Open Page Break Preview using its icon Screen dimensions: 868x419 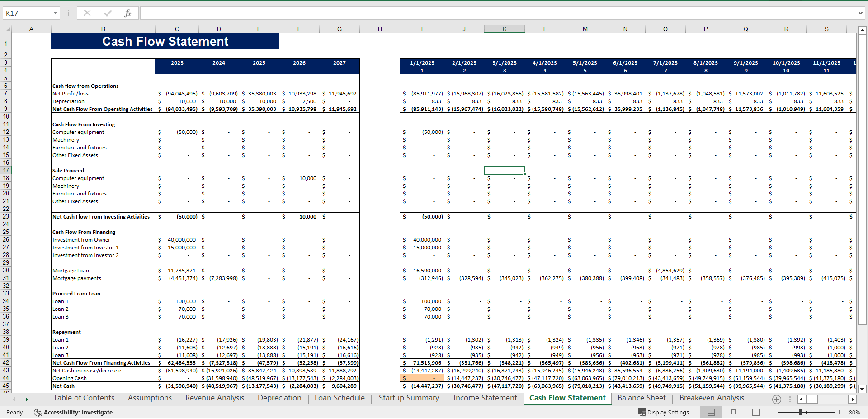(755, 412)
